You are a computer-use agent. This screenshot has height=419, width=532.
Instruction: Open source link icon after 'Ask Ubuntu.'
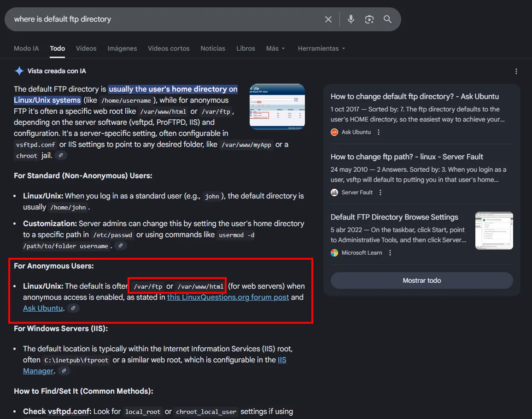click(73, 308)
